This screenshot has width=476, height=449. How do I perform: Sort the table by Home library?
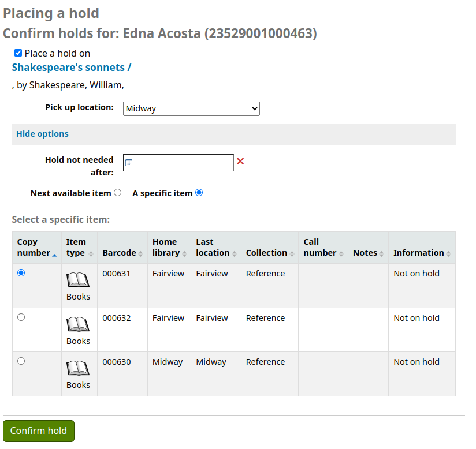pos(165,247)
